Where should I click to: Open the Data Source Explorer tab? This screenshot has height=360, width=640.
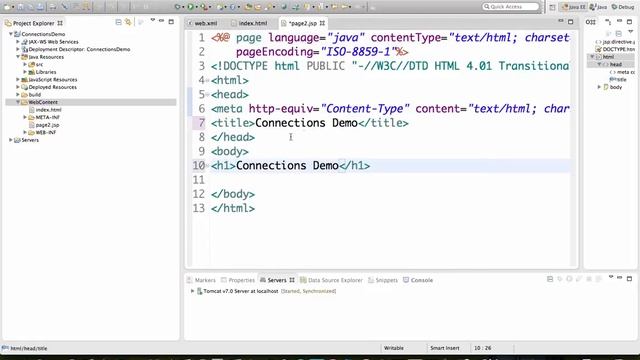(x=331, y=280)
